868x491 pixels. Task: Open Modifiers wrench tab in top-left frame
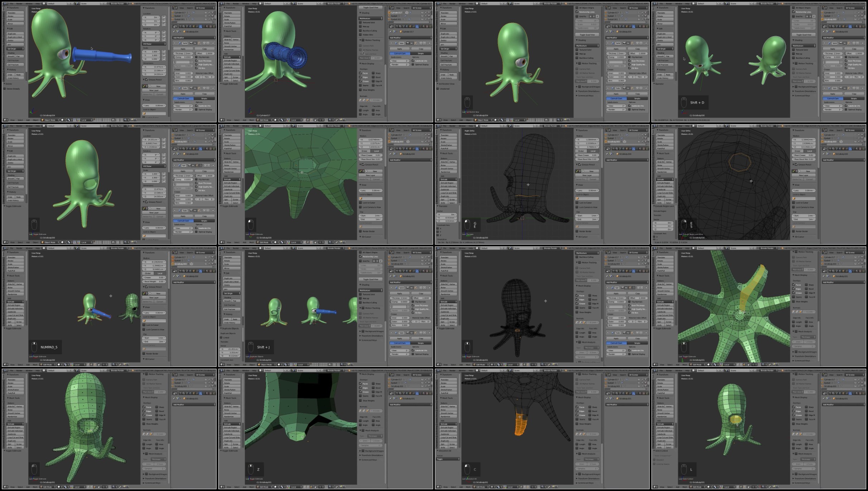[200, 26]
